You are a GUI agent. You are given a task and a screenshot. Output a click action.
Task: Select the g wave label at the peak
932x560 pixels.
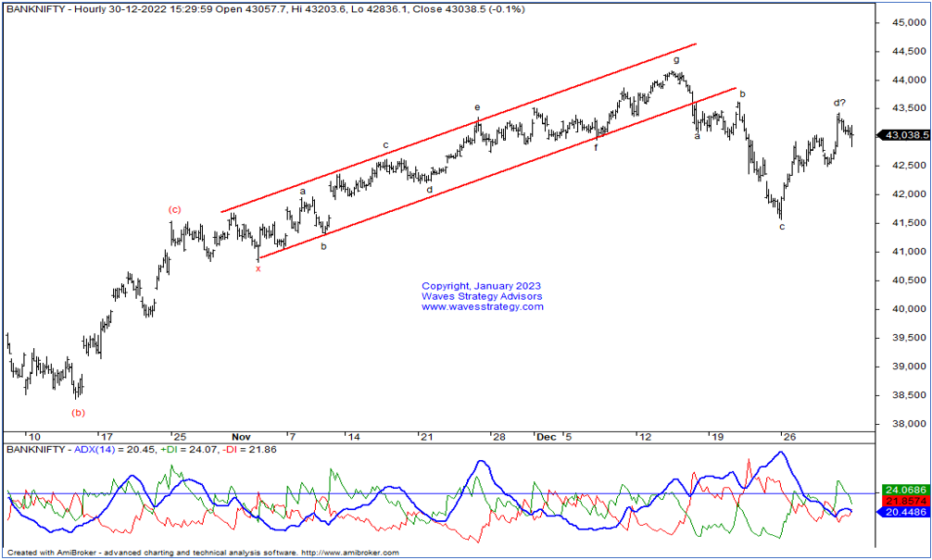point(676,60)
